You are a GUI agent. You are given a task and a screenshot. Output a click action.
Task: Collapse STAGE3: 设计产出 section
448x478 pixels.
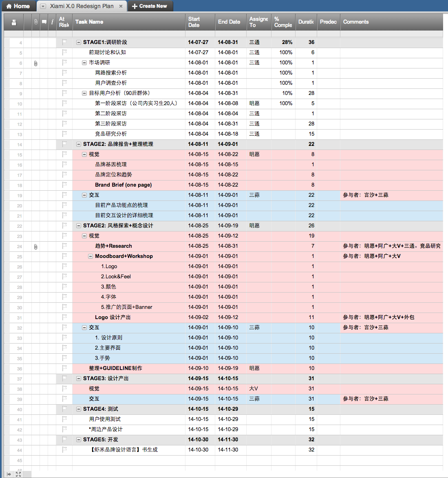click(78, 379)
